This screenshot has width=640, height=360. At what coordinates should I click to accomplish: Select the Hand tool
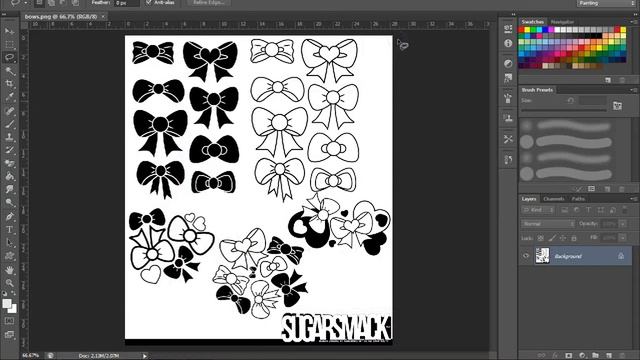click(9, 270)
